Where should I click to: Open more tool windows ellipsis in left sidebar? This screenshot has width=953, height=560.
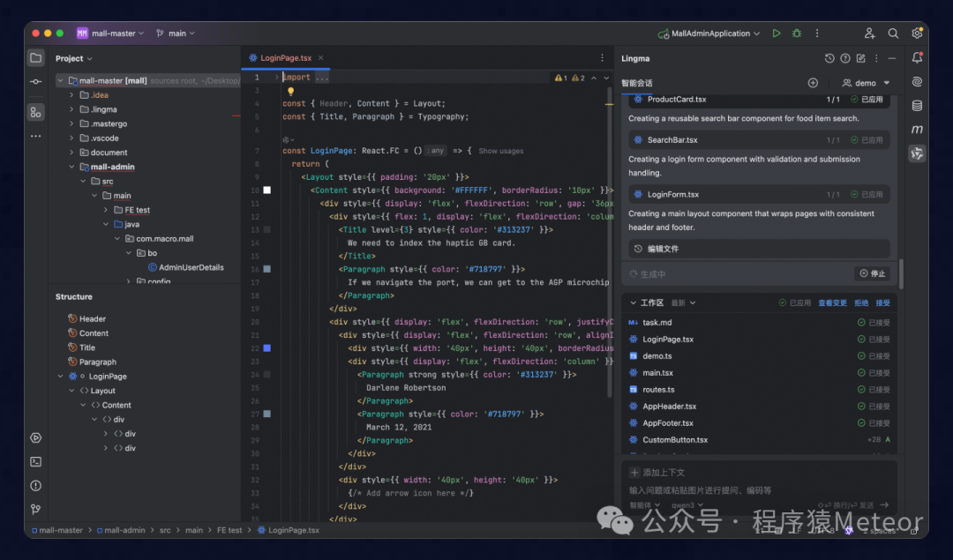[x=36, y=136]
